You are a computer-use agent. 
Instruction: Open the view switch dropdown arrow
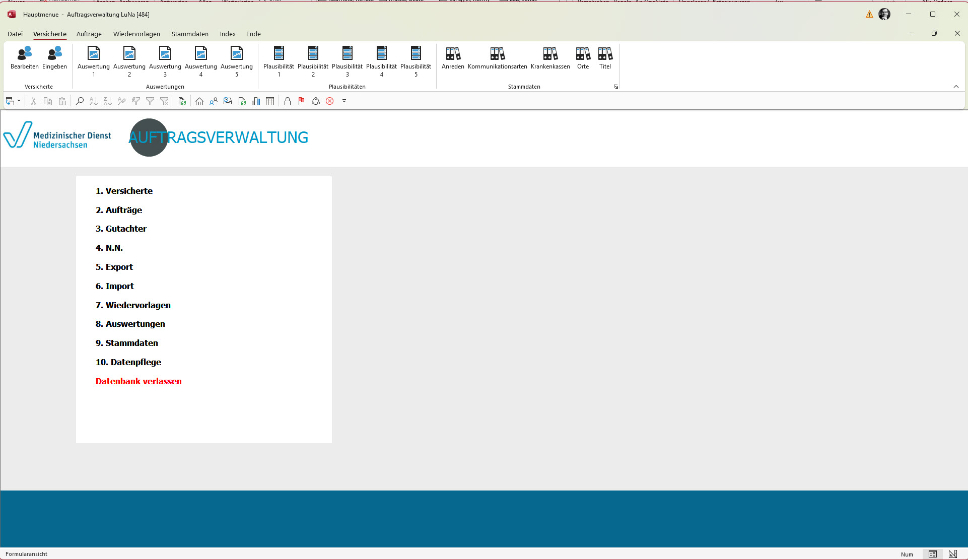coord(19,101)
